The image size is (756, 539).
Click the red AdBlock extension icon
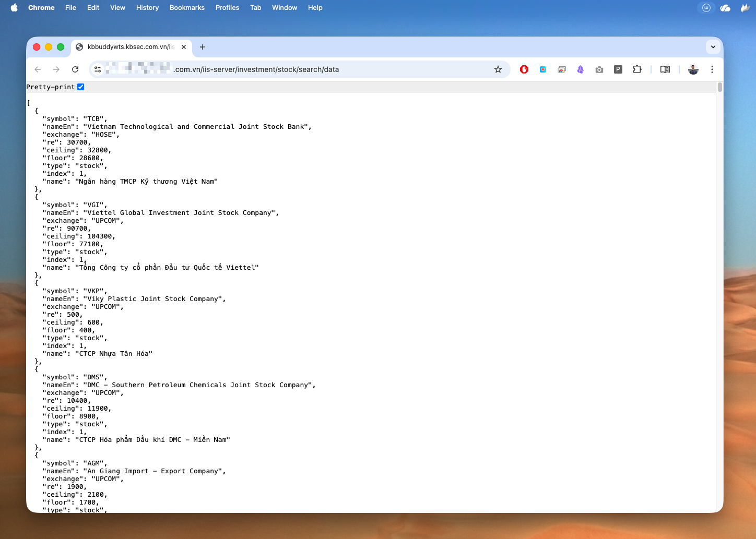tap(524, 69)
